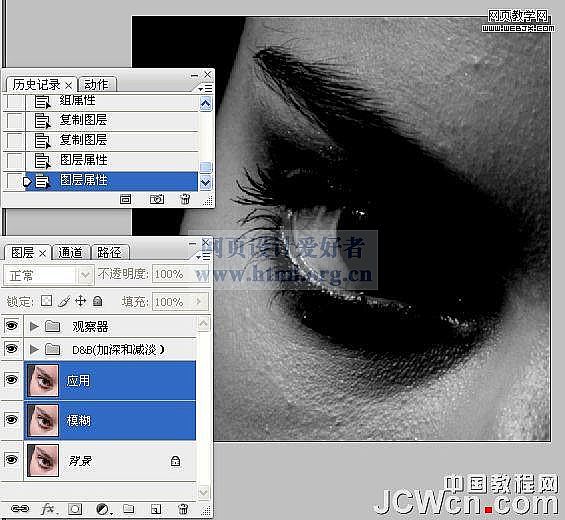Open History panel flyout menu icon
Screen dimensions: 565x520
206,88
